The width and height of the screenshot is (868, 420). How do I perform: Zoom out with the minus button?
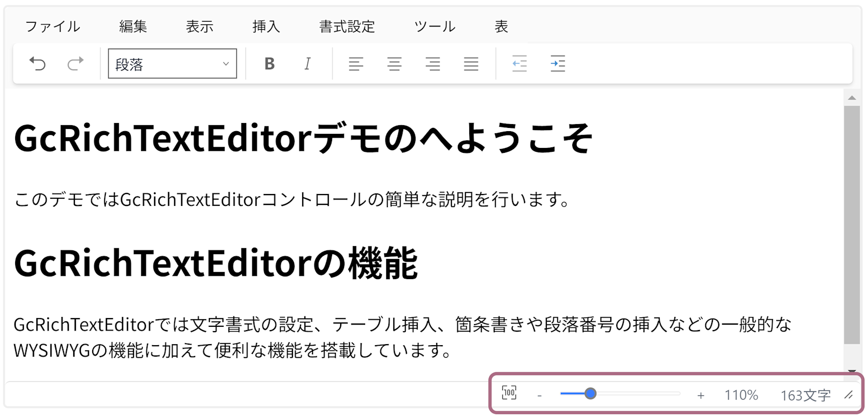[x=539, y=396]
